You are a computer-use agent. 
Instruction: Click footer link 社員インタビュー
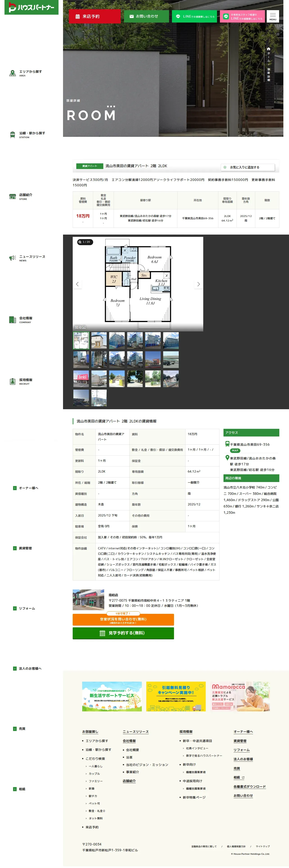[x=197, y=748]
